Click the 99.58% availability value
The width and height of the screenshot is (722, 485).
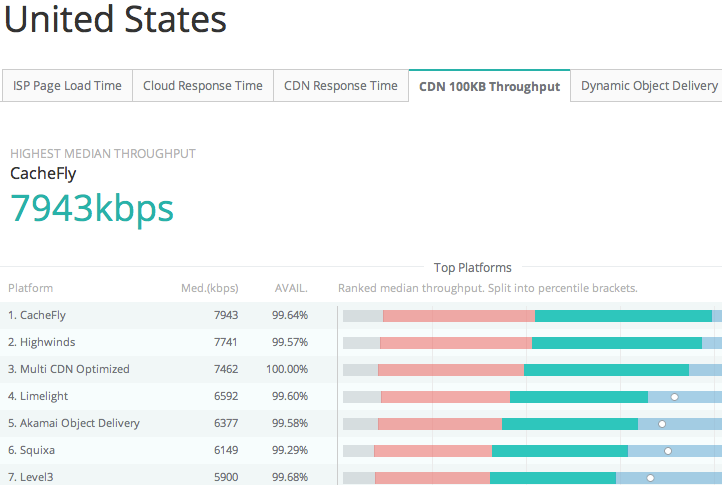[290, 423]
